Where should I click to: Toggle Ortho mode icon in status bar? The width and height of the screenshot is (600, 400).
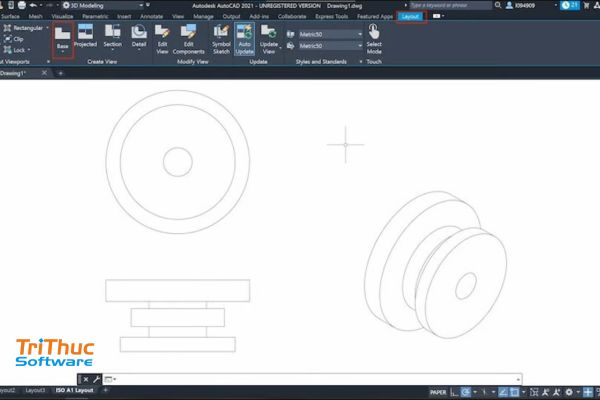[x=454, y=392]
